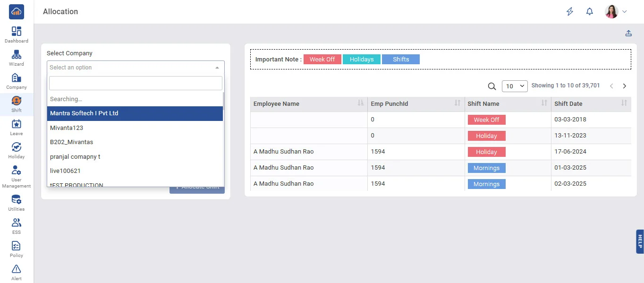Expand the Select Company dropdown arrow

[217, 68]
